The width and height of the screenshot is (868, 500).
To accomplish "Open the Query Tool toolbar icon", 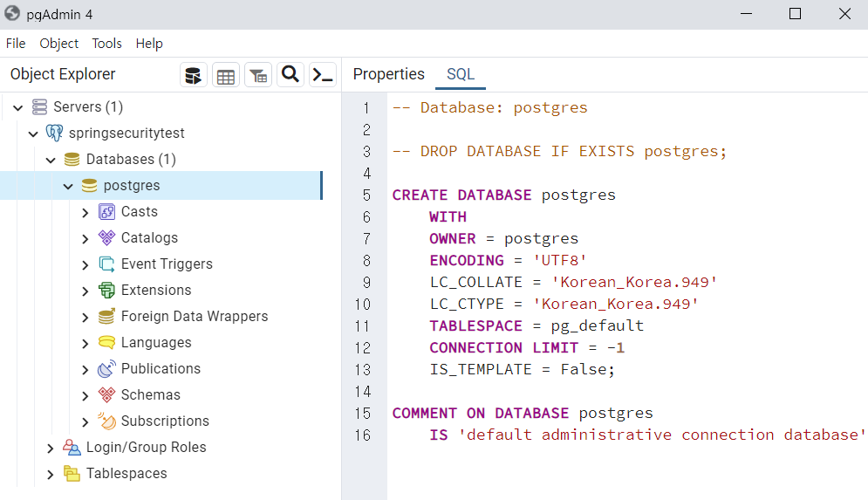I will click(194, 75).
